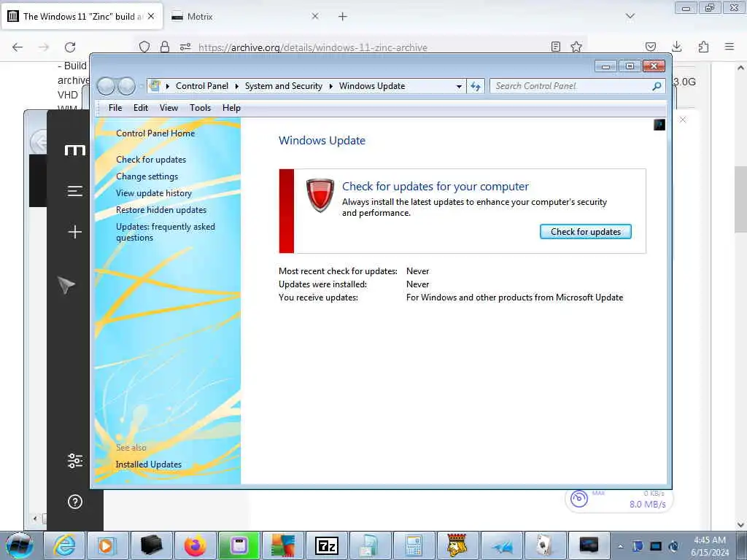Bookmark this page with the star
The height and width of the screenshot is (560, 747).
click(x=576, y=47)
